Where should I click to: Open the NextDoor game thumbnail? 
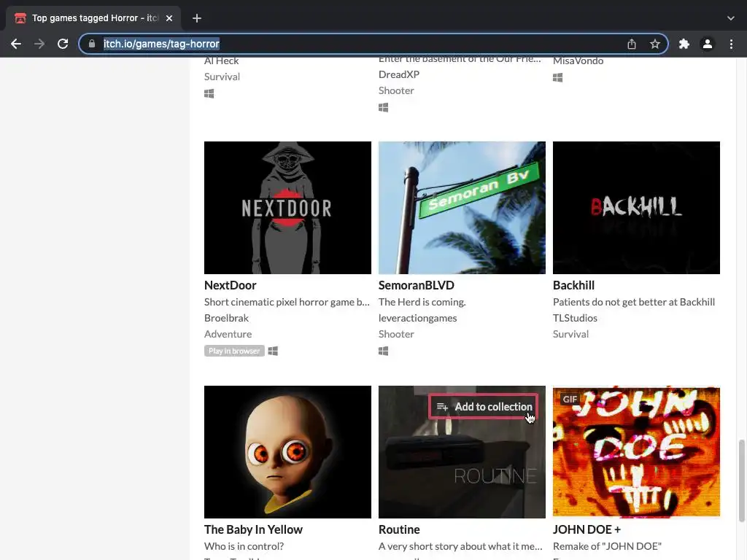click(x=287, y=208)
